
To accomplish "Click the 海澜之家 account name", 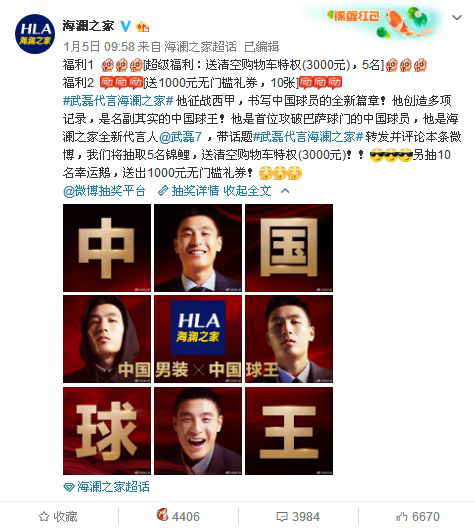I will (x=88, y=26).
